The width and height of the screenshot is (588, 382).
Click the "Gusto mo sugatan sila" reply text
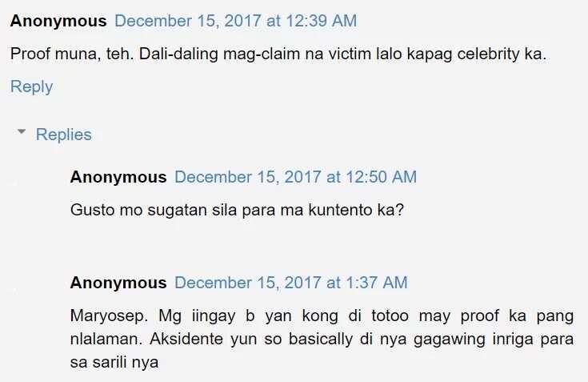click(237, 210)
